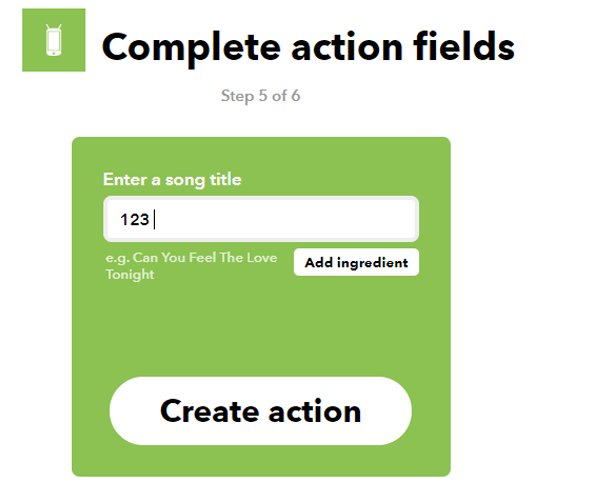
Task: Focus the song title input field
Action: 260,219
